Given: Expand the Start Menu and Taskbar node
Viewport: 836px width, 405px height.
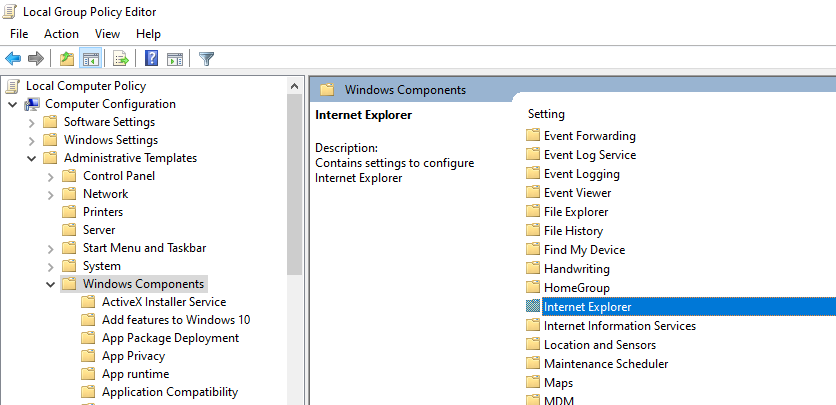Looking at the screenshot, I should pyautogui.click(x=51, y=248).
